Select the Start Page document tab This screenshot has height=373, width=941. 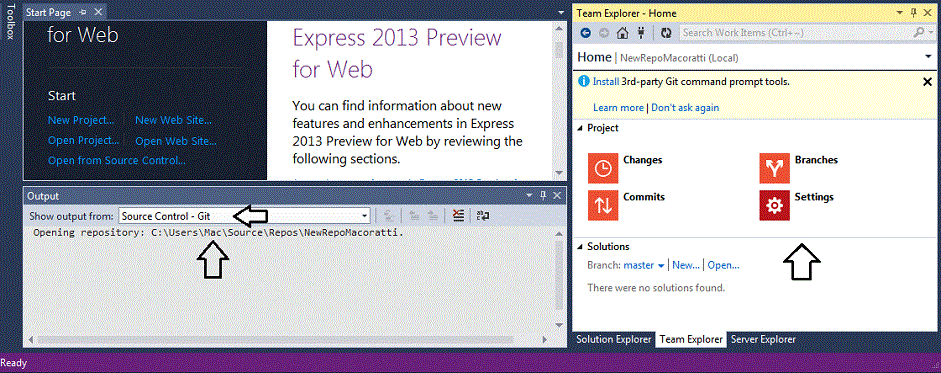pyautogui.click(x=49, y=13)
